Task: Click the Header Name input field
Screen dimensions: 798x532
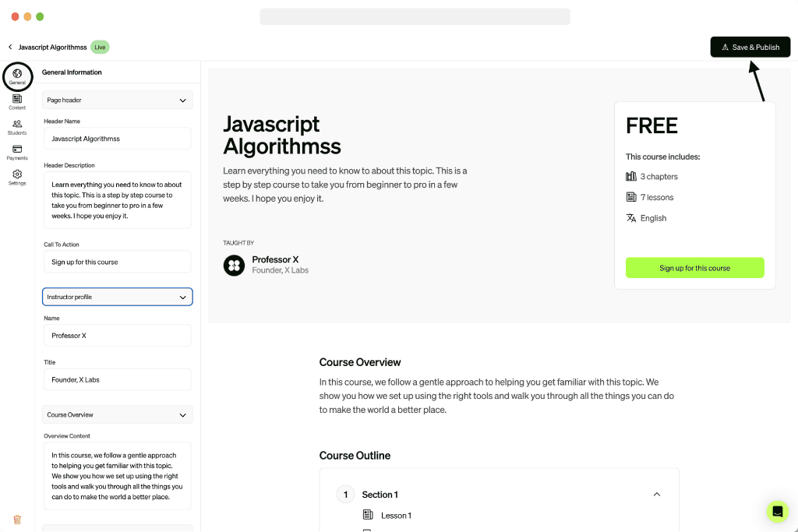Action: [117, 139]
